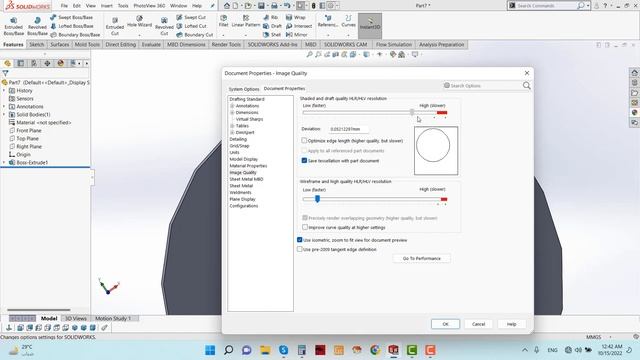Open the Motion Study 1 tab

tap(113, 318)
